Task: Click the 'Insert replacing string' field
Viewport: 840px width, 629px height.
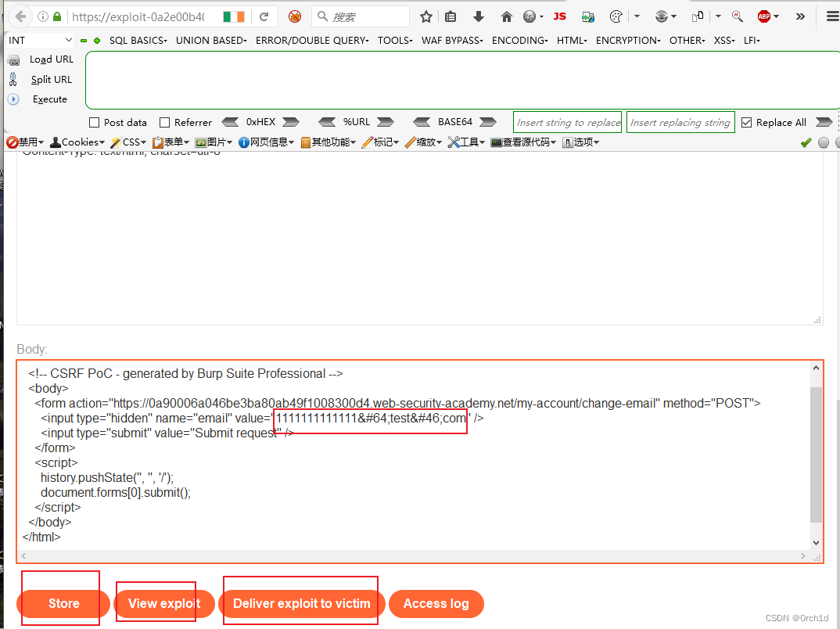Action: click(x=680, y=122)
